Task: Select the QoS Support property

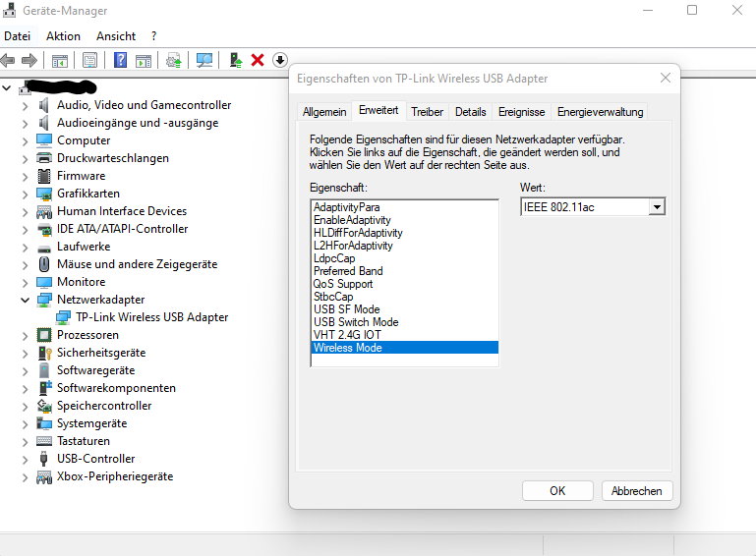Action: coord(404,284)
